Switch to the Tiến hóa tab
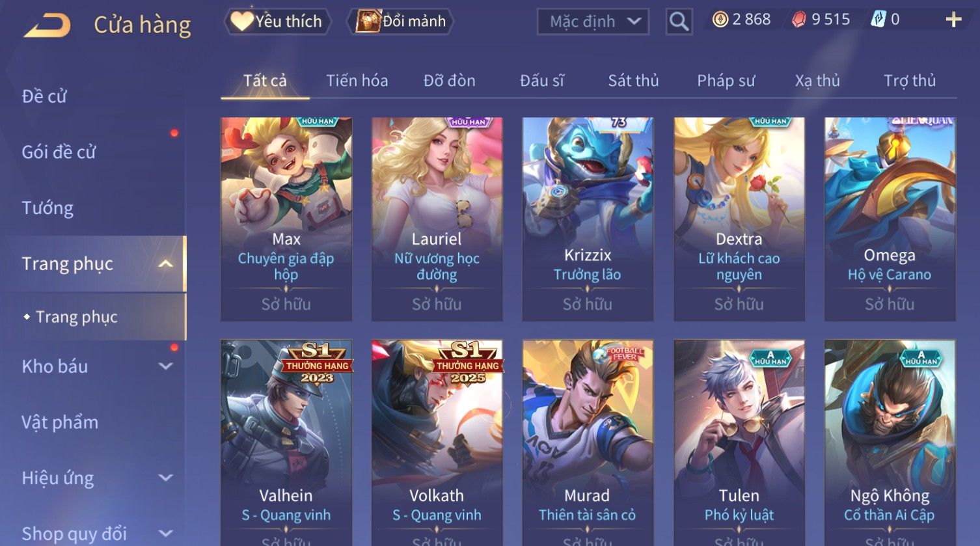This screenshot has height=546, width=980. (x=357, y=81)
